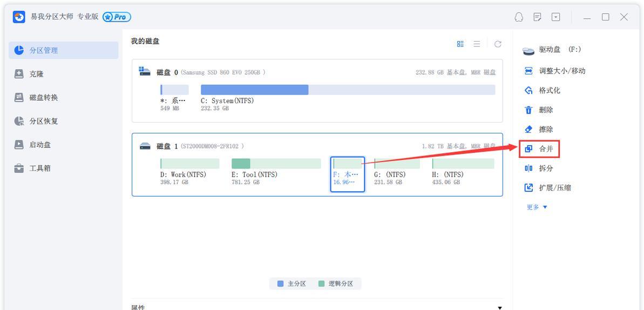Click the 我的磁盘 heading

145,41
